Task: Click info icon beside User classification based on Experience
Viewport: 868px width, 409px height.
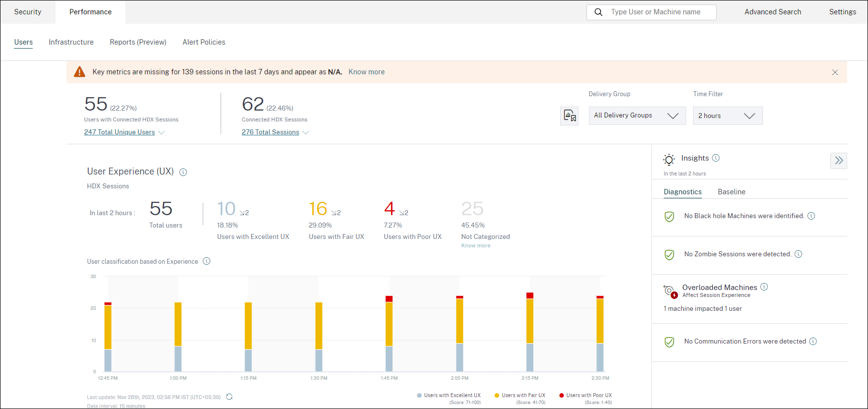Action: [206, 261]
